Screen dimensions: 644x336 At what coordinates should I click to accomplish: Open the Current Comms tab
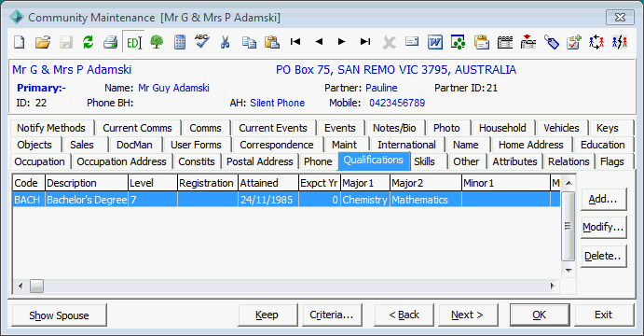(x=137, y=128)
